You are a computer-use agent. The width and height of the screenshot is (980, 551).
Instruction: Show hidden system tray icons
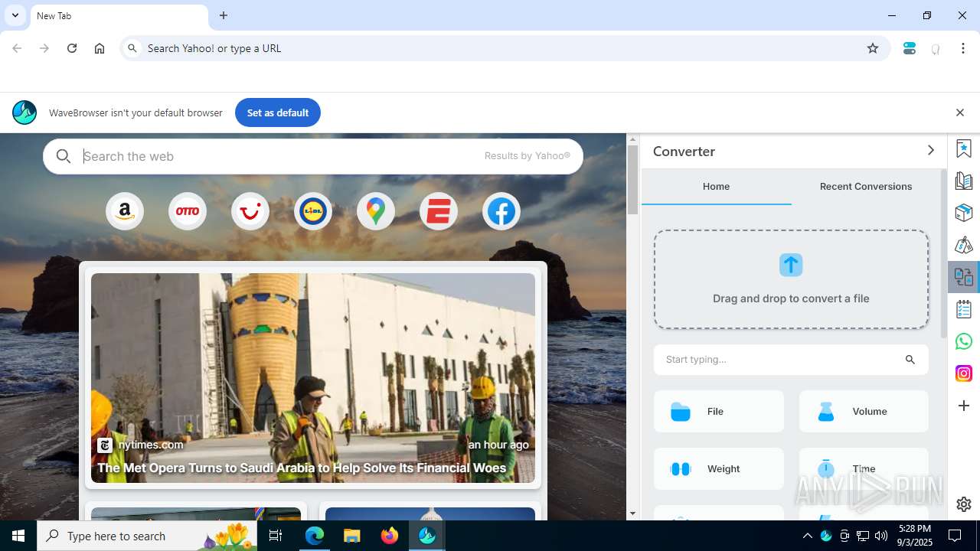(808, 536)
